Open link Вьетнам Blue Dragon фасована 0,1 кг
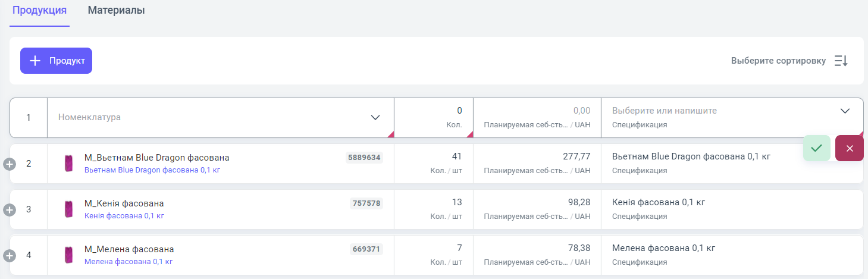This screenshot has width=868, height=279. (152, 170)
